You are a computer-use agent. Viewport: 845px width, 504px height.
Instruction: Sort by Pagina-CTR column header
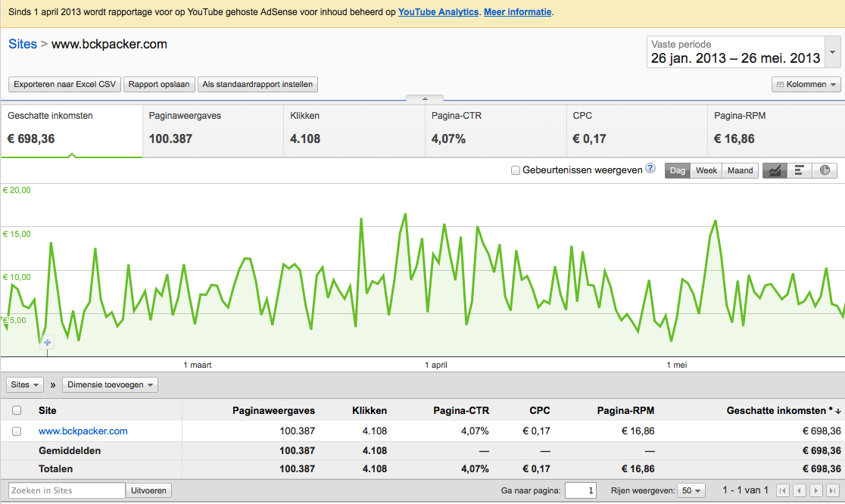tap(461, 411)
